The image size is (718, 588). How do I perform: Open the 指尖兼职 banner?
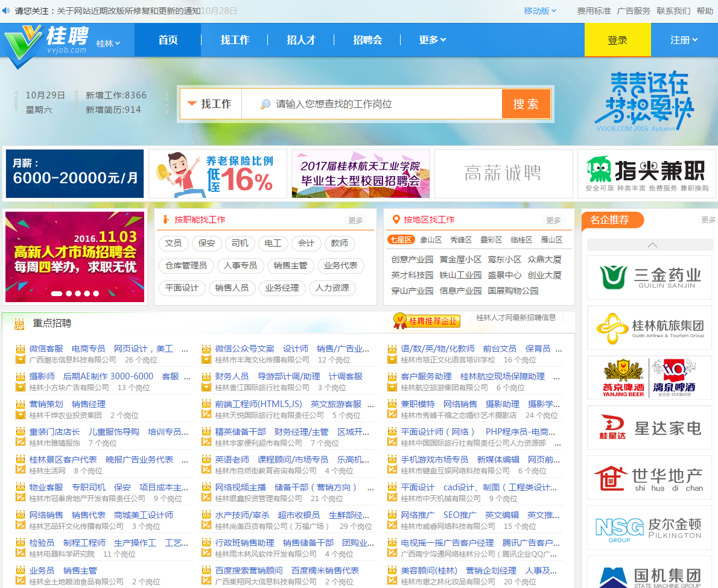(647, 174)
